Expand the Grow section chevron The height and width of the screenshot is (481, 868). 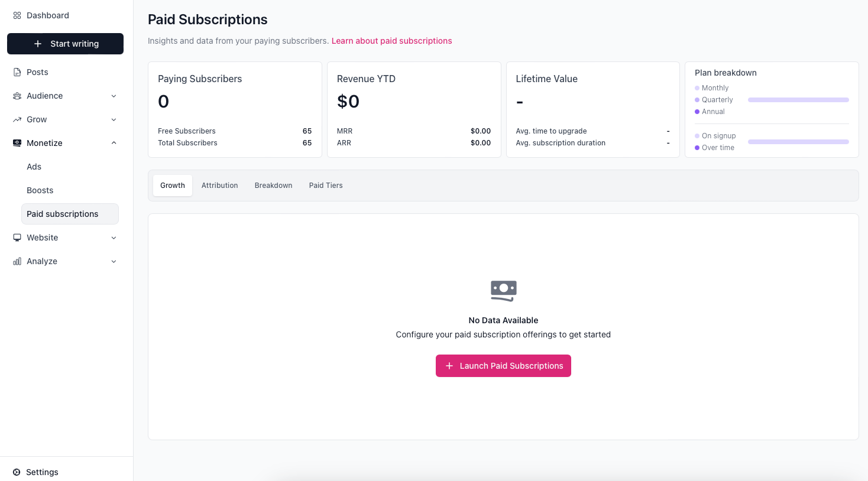(x=114, y=119)
